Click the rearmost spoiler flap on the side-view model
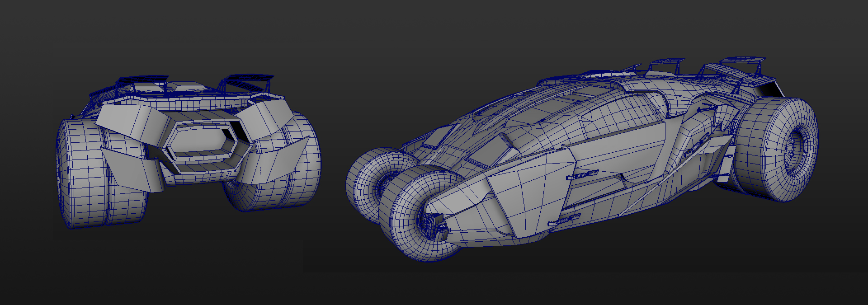The image size is (868, 305). point(741,61)
